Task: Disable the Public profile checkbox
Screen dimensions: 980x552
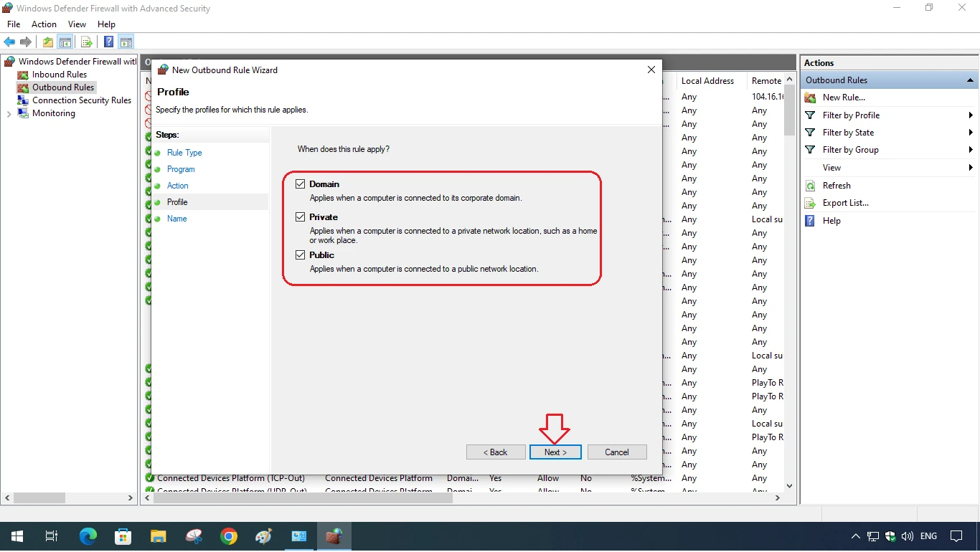Action: point(301,254)
